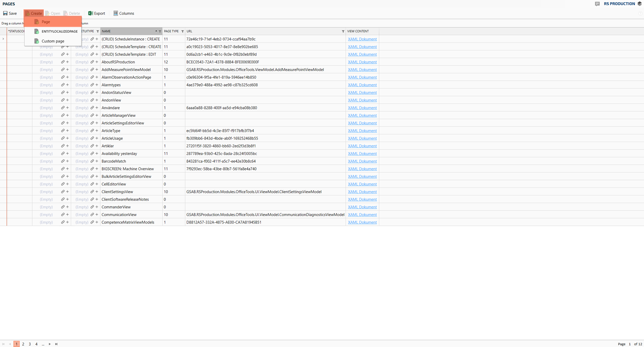
Task: Open the chat message icon near RS Production
Action: 597,4
